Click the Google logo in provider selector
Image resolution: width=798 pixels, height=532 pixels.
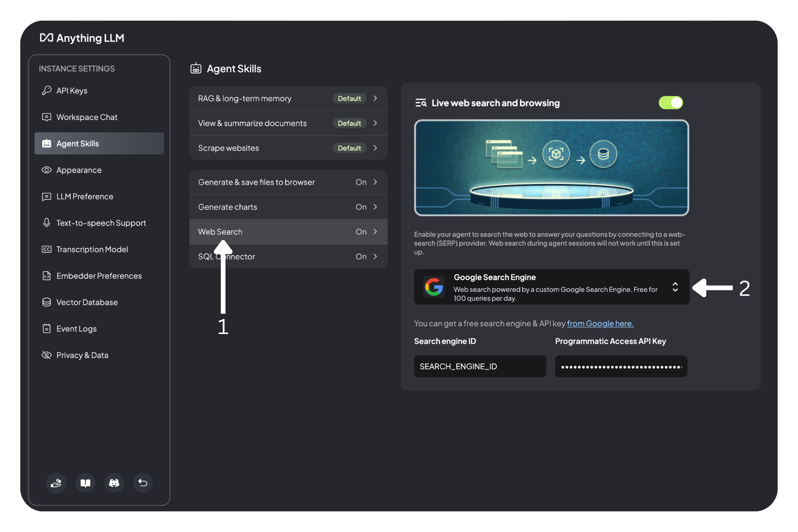tap(434, 287)
